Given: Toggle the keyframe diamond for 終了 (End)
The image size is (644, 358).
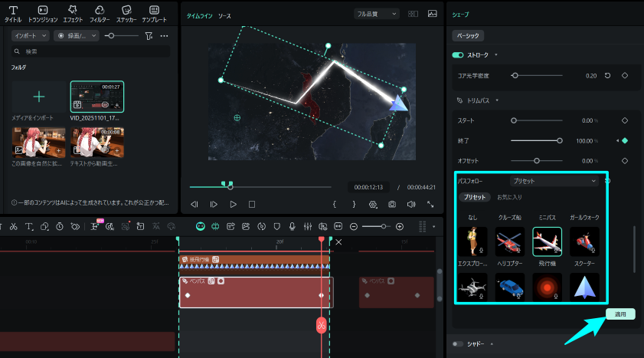Looking at the screenshot, I should 624,140.
